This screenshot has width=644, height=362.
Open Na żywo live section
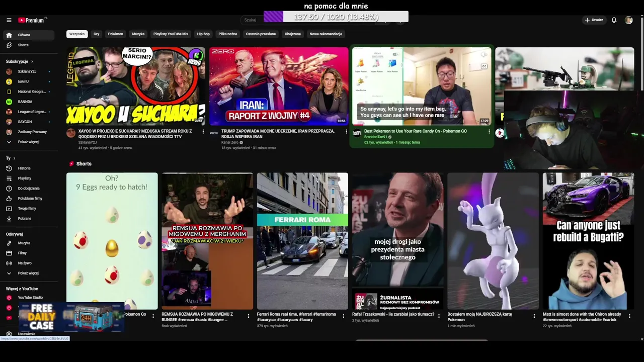[x=29, y=263]
